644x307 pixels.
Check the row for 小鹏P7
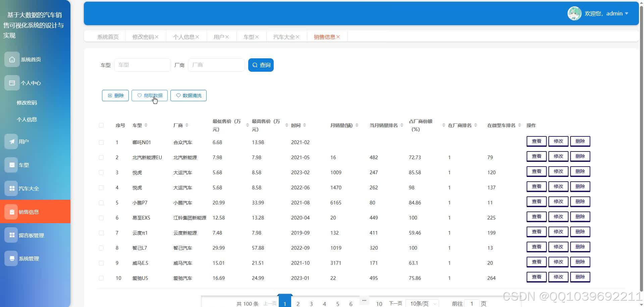click(101, 203)
